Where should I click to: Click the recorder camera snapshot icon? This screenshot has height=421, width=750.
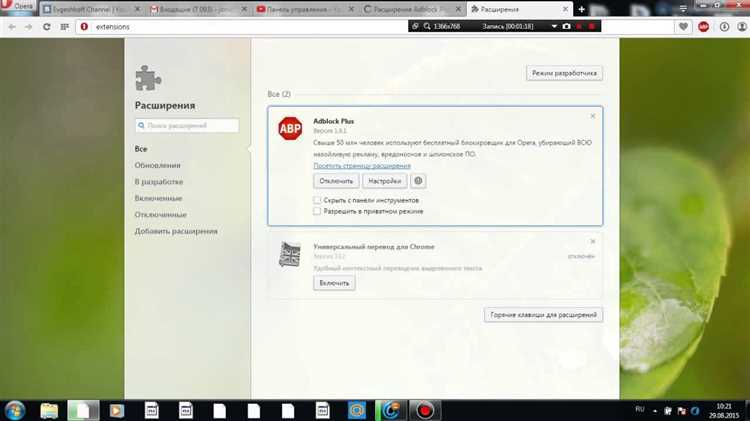point(566,26)
